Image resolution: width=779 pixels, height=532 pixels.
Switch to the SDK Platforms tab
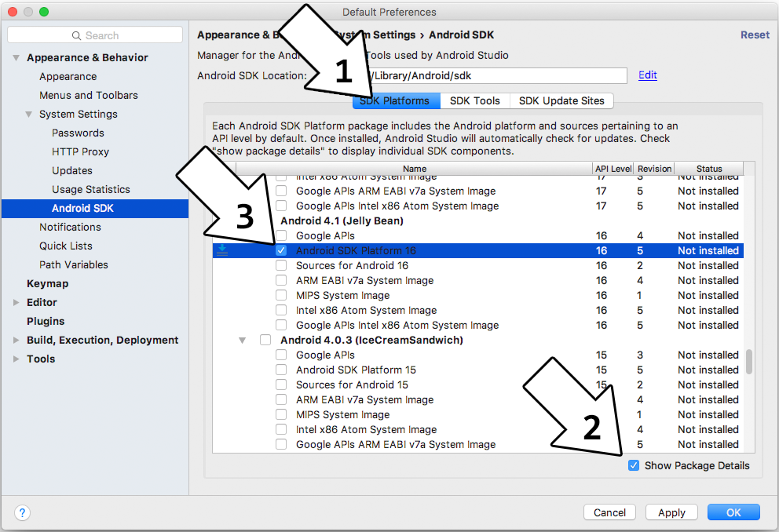coord(397,100)
